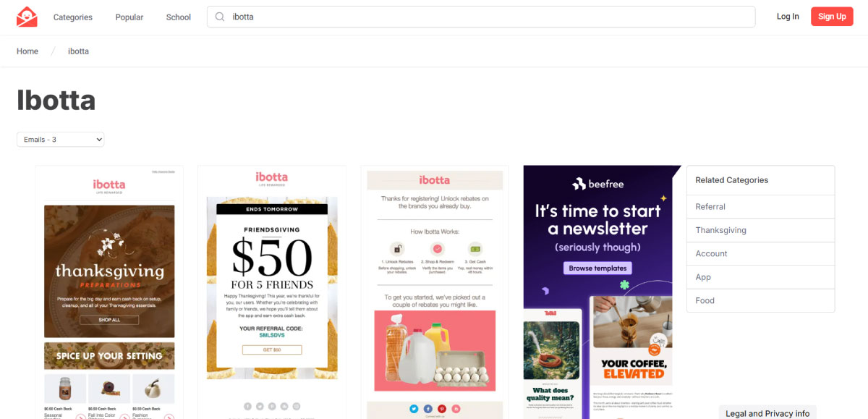
Task: Open the Food related category
Action: [x=761, y=300]
